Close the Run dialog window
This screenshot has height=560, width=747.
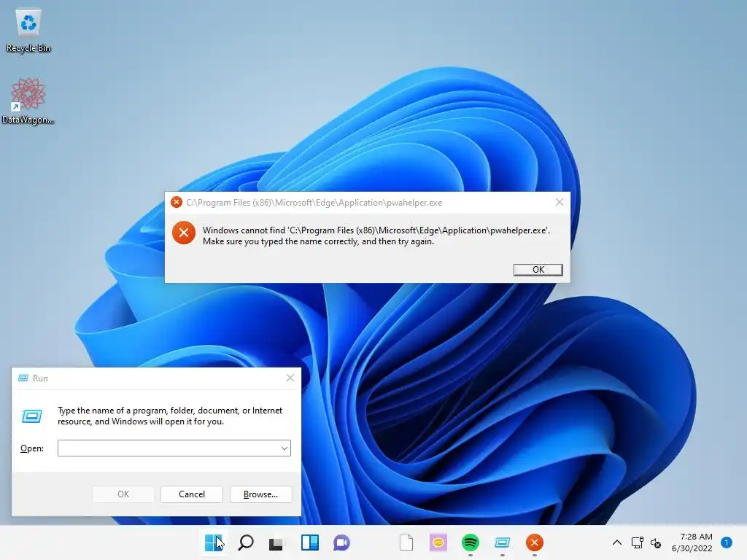[x=290, y=378]
